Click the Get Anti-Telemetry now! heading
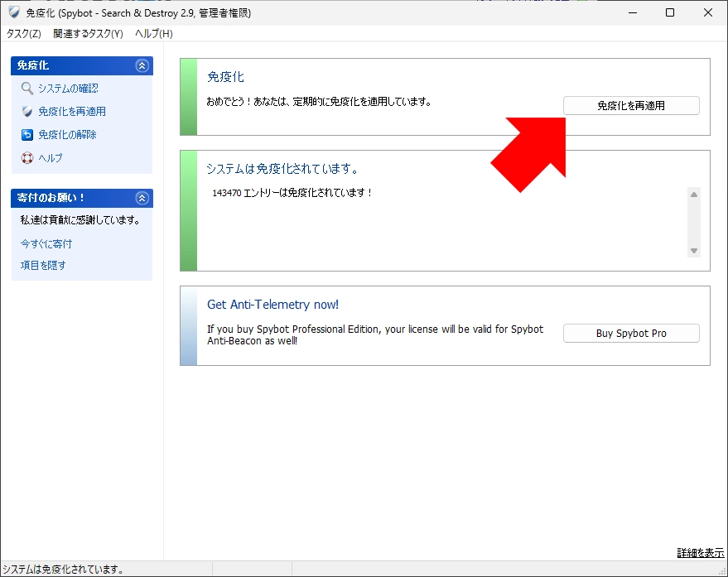728x577 pixels. click(x=272, y=305)
